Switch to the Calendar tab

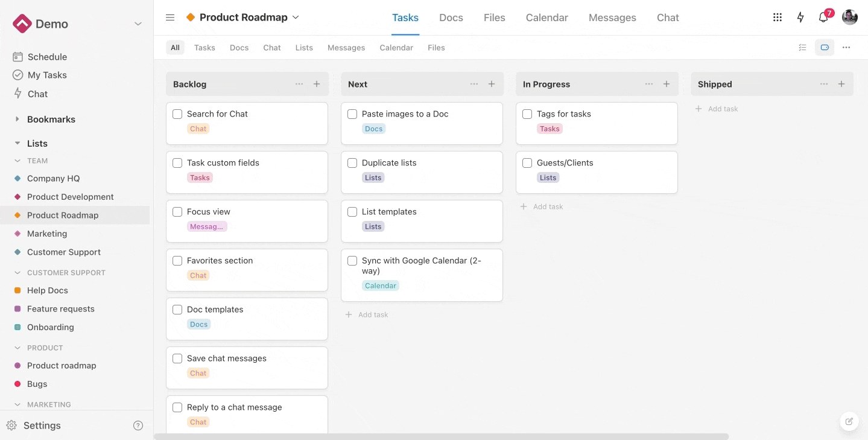[546, 18]
